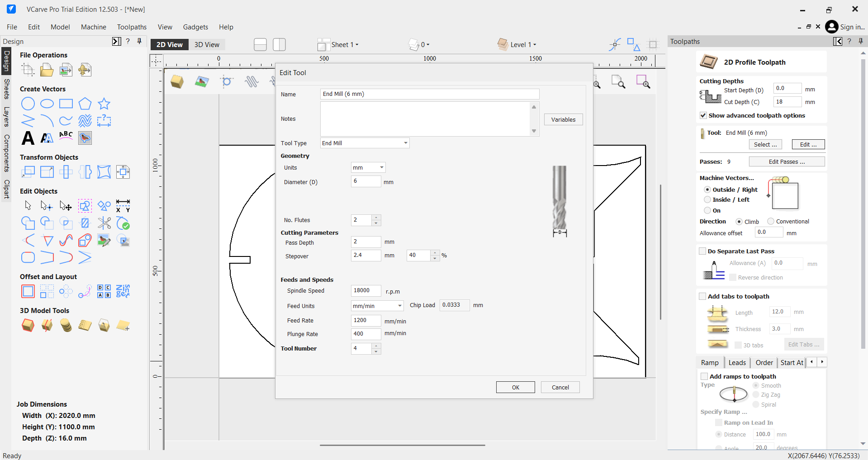Viewport: 868px width, 460px height.
Task: Increase the Tool Number stepper
Action: (x=376, y=346)
